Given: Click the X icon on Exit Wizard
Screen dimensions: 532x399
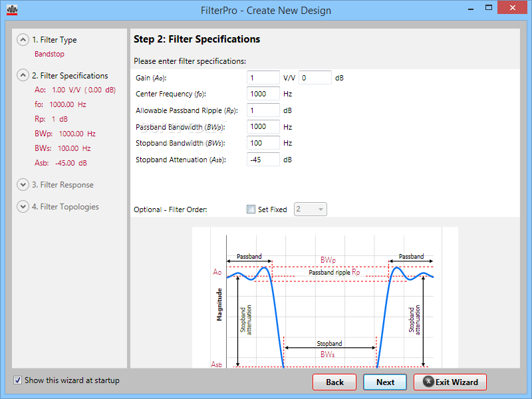Looking at the screenshot, I should point(428,382).
